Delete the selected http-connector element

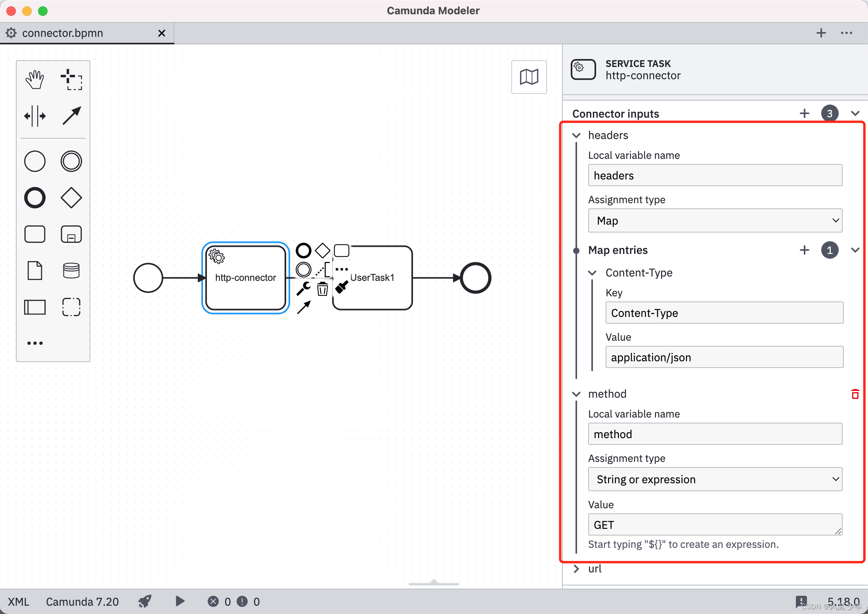323,289
